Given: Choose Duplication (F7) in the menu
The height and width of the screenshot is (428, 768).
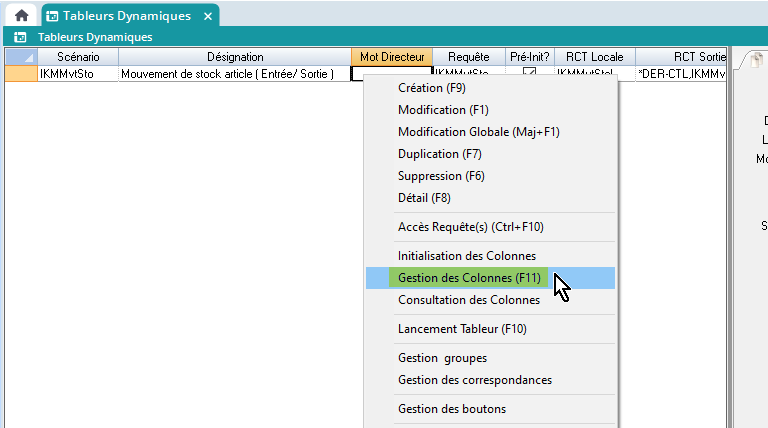Looking at the screenshot, I should click(439, 154).
